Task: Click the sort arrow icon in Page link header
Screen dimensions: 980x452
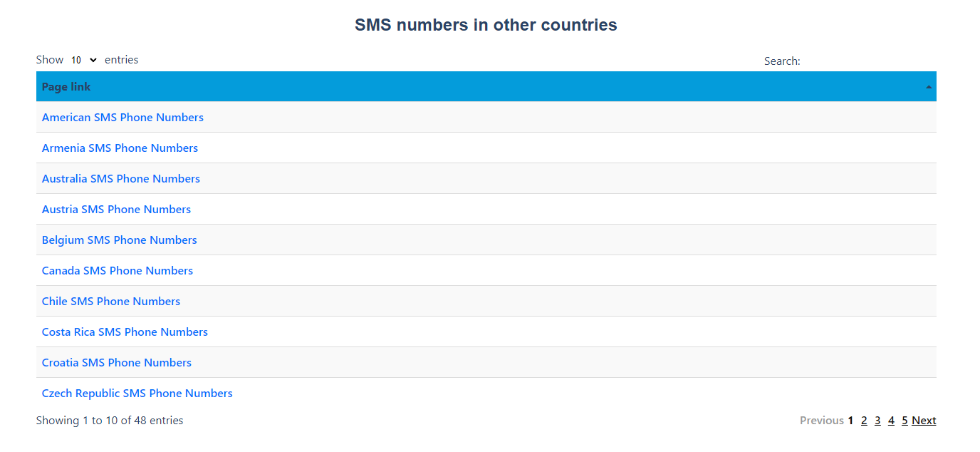Action: coord(928,87)
